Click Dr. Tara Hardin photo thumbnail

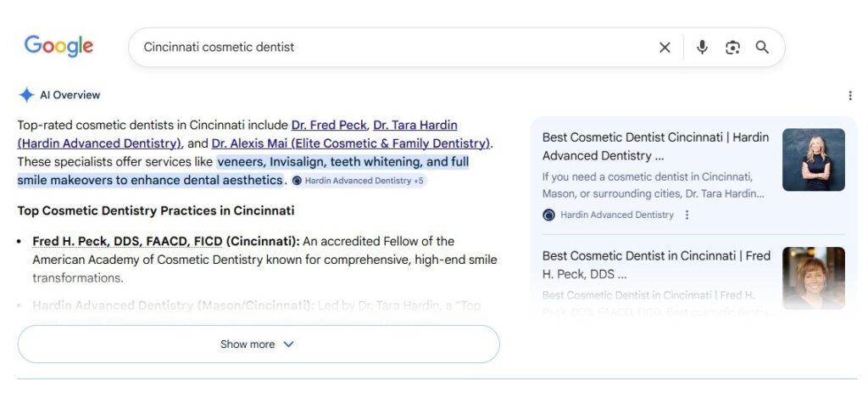(x=813, y=160)
